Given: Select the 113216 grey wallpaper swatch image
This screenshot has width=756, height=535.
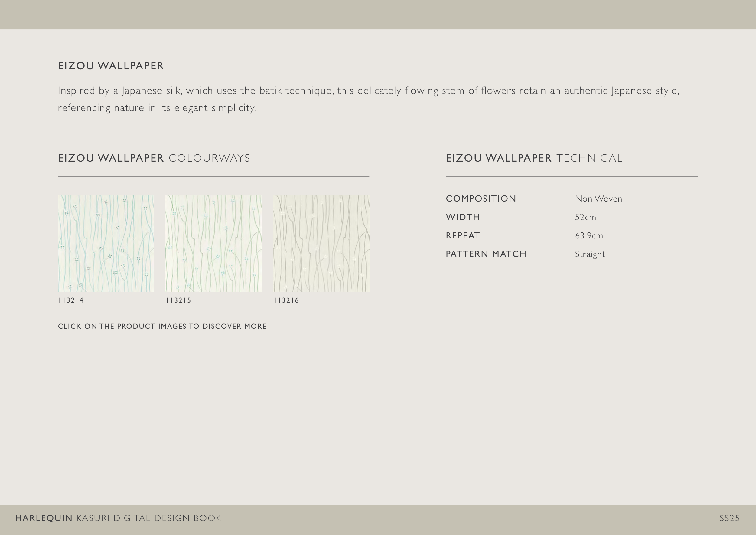Looking at the screenshot, I should [321, 243].
